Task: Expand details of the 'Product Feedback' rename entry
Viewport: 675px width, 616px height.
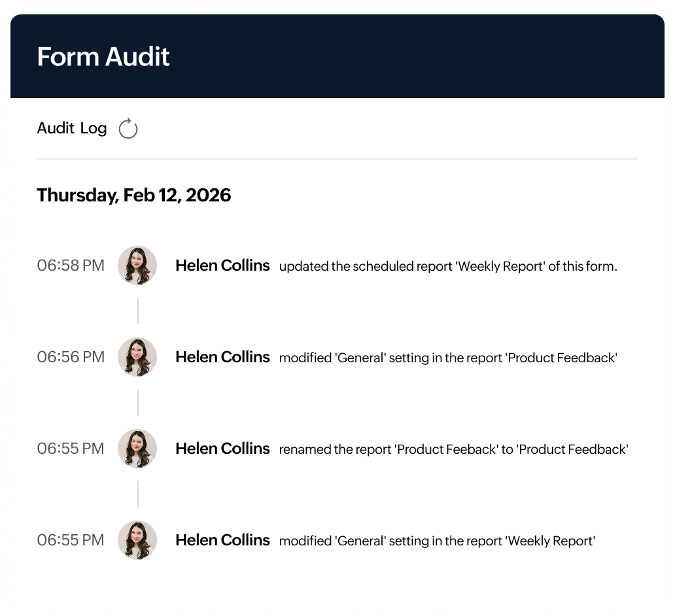Action: point(453,449)
